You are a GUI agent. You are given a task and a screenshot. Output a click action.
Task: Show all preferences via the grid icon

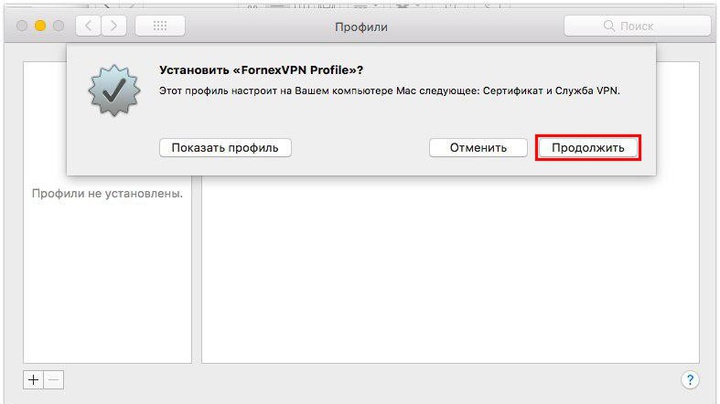[x=160, y=26]
